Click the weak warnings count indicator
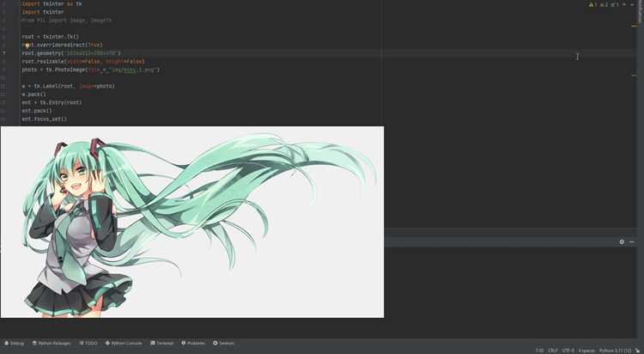The width and height of the screenshot is (644, 354). [604, 5]
